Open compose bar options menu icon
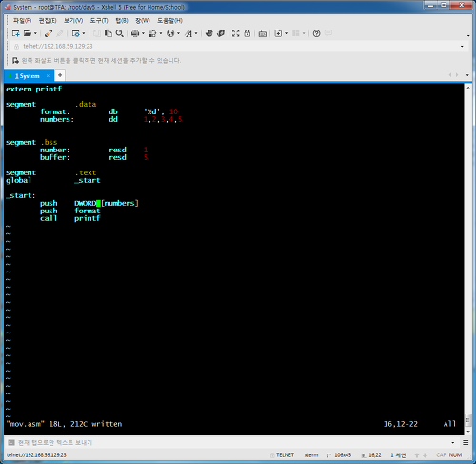 pyautogui.click(x=466, y=443)
